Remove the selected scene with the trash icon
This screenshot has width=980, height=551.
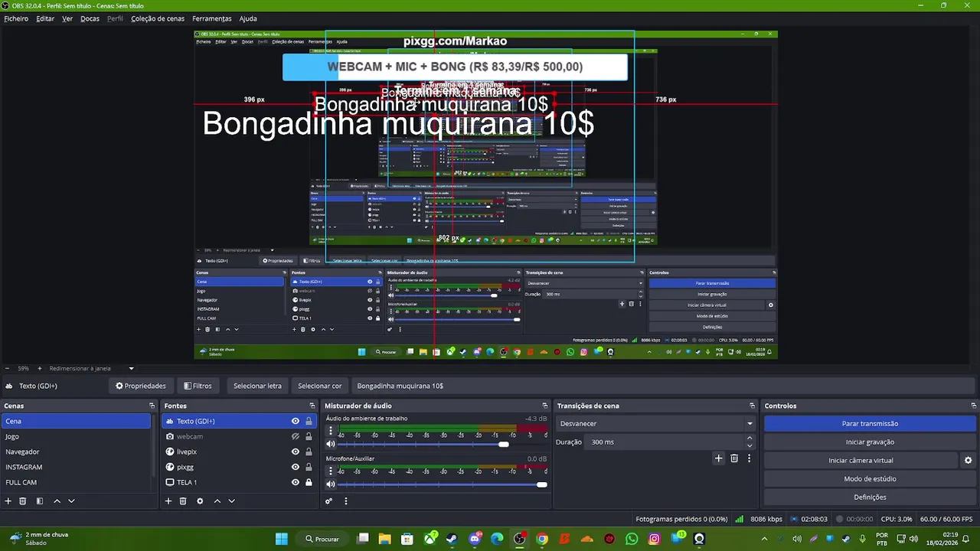pyautogui.click(x=23, y=501)
